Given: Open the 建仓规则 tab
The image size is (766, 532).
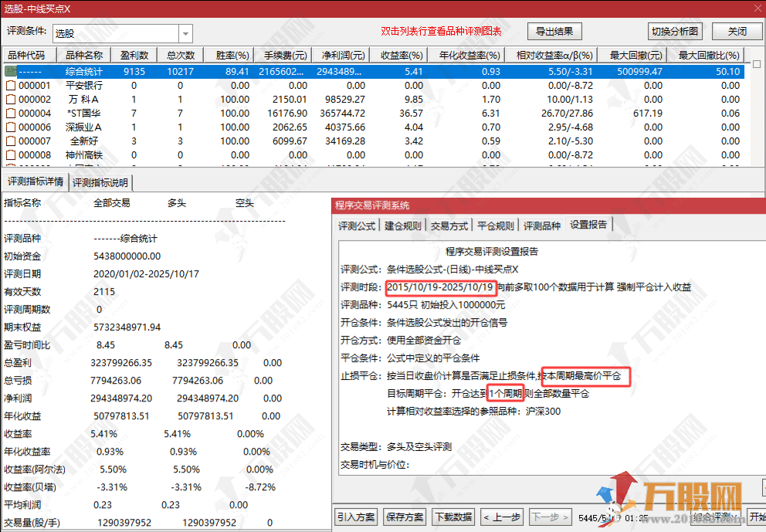Looking at the screenshot, I should point(403,226).
